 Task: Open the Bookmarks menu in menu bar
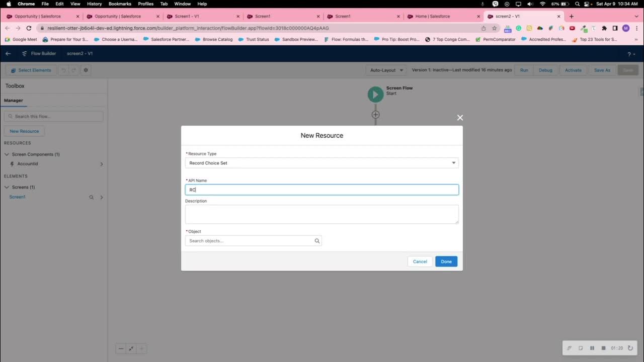point(120,4)
